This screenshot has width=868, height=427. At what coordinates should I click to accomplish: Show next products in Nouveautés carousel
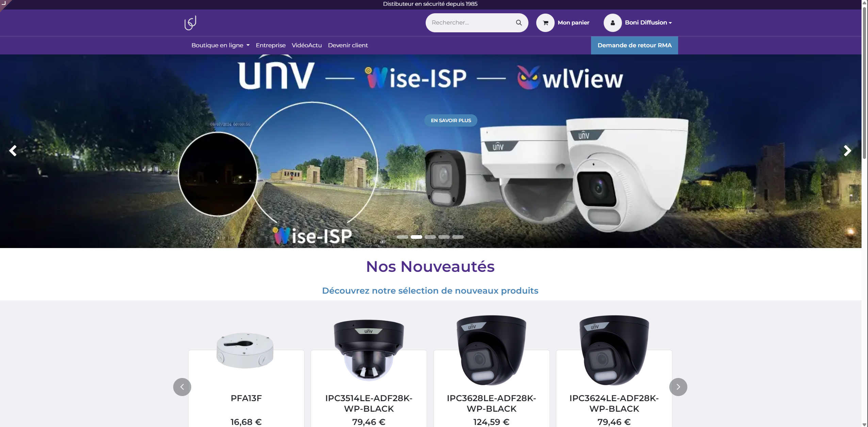(x=678, y=387)
